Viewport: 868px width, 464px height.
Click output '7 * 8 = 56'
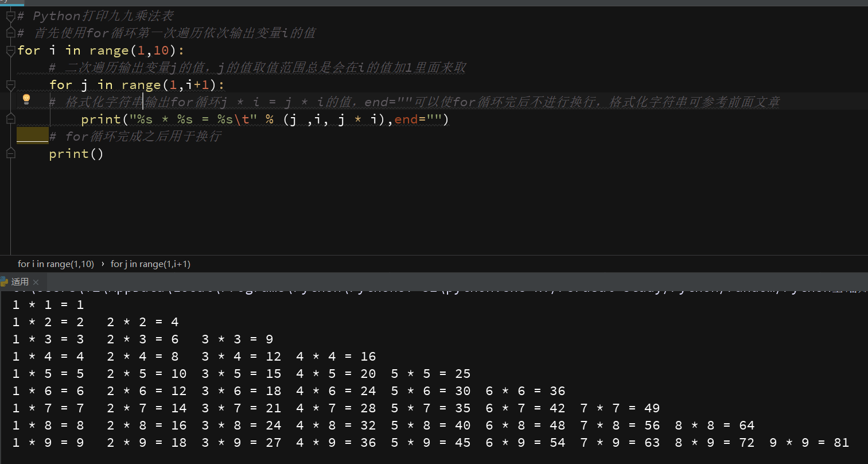point(620,426)
